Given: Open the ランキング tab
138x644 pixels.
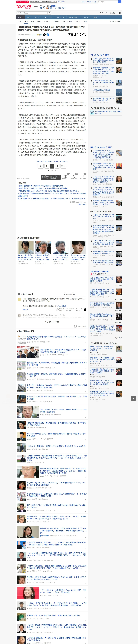Looking at the screenshot, I should (86, 17).
